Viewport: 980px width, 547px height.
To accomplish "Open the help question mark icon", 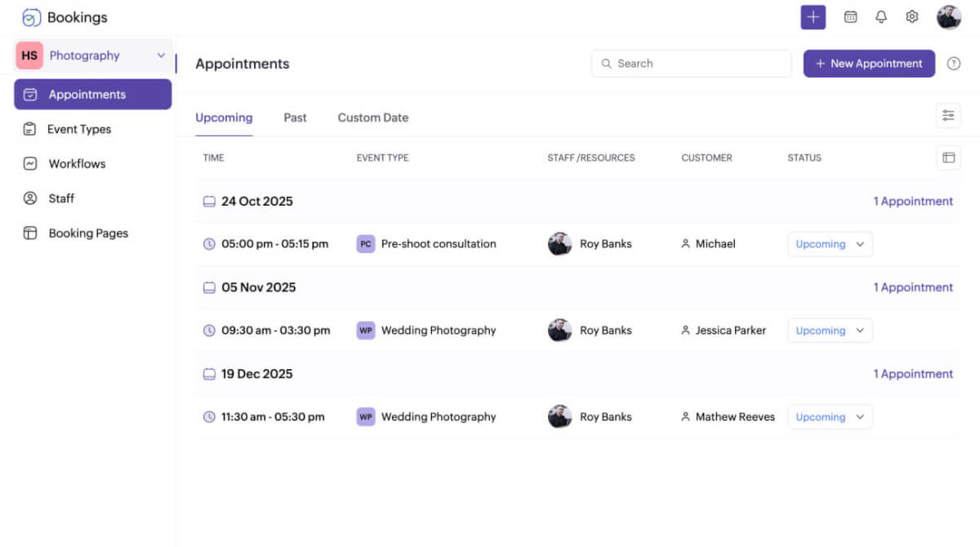I will pos(953,63).
